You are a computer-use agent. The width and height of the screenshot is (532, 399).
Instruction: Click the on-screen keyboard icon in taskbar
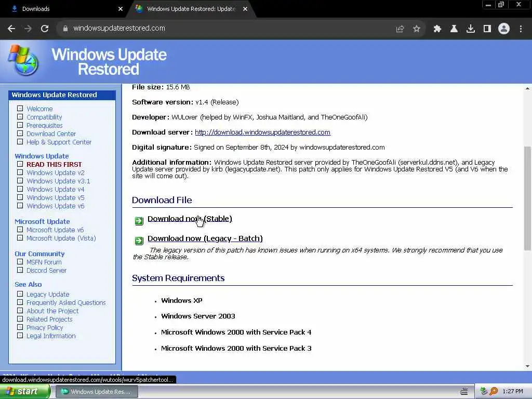pos(464,392)
